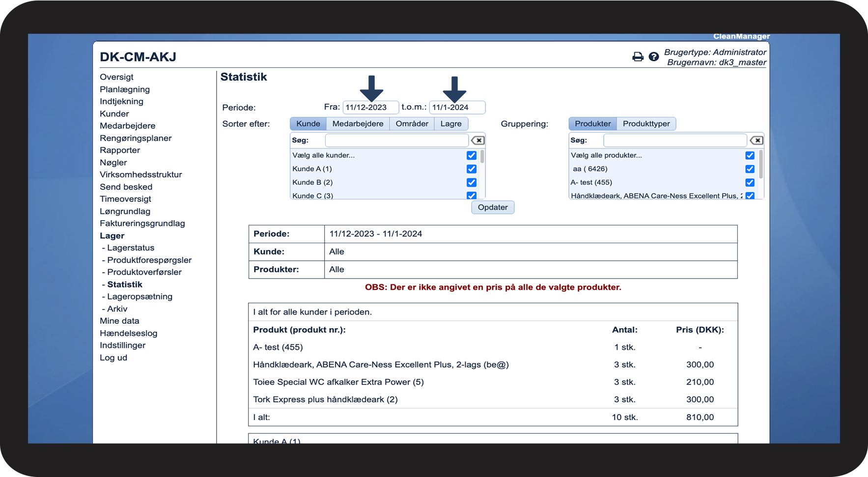Click the t.o.m. end date field
This screenshot has width=868, height=477.
pyautogui.click(x=457, y=108)
